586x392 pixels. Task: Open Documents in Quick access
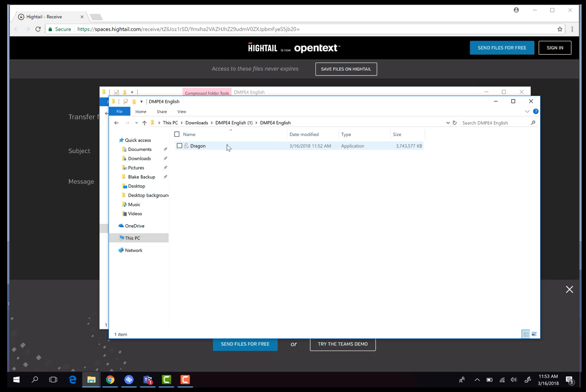point(139,149)
